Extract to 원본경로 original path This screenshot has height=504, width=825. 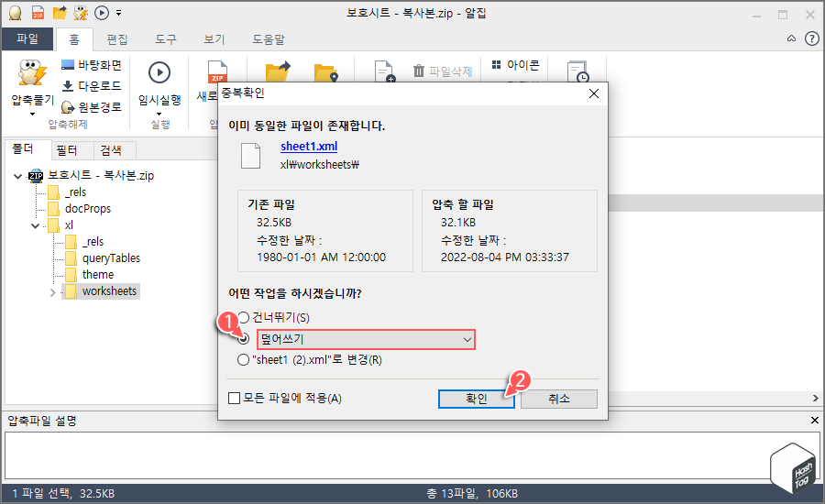point(92,107)
